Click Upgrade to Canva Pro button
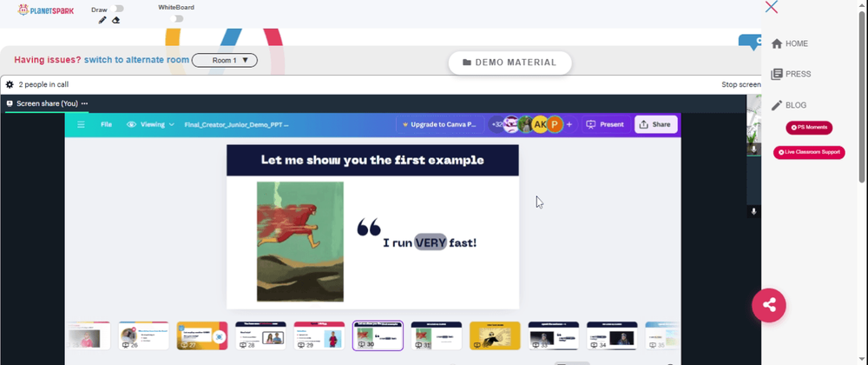868x365 pixels. (440, 124)
